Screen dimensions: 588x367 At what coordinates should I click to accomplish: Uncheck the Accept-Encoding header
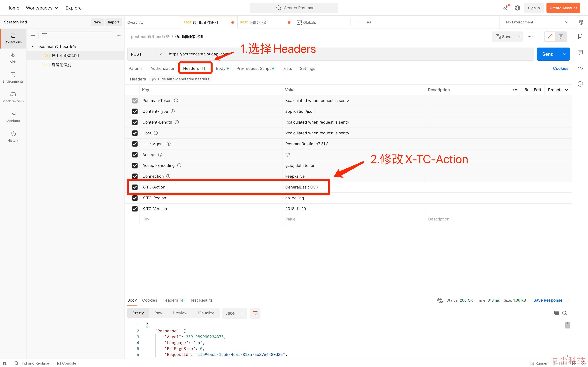[135, 166]
